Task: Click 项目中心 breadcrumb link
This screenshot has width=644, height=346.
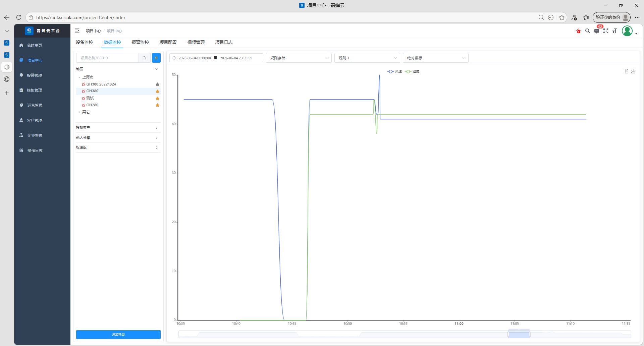Action: pos(93,31)
